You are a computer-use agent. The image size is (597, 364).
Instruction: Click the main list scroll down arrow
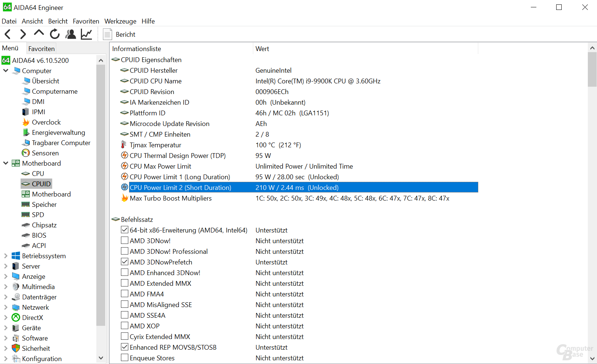click(x=592, y=358)
